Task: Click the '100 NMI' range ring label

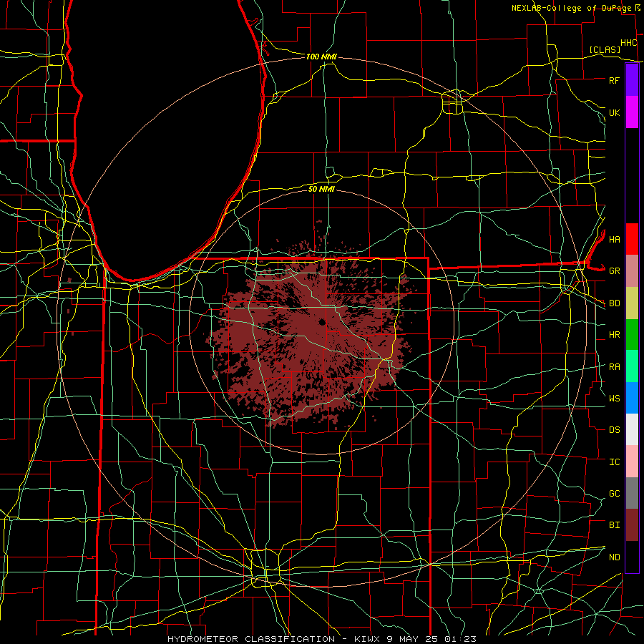Action: point(321,57)
